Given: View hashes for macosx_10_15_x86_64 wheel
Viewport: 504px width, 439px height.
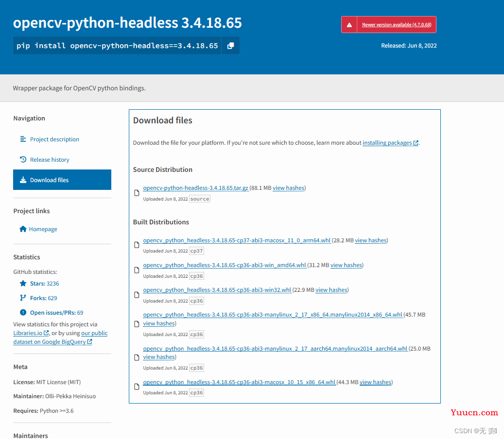Looking at the screenshot, I should click(375, 382).
